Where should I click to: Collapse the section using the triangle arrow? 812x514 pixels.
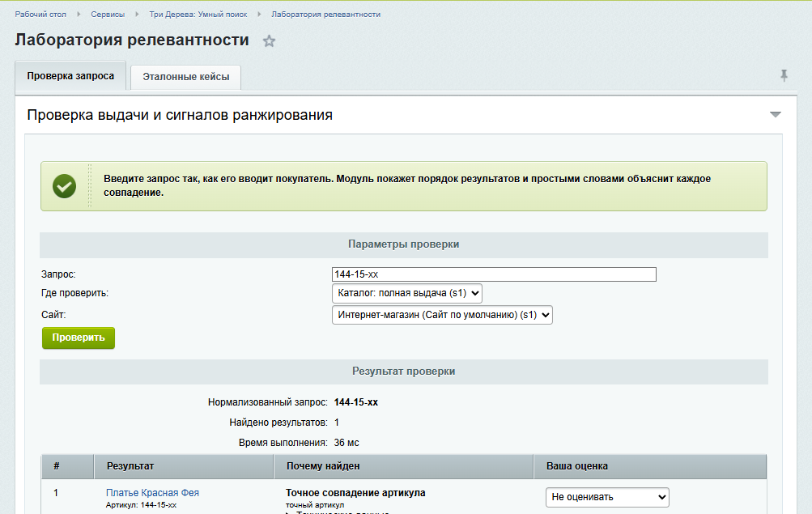tap(776, 114)
